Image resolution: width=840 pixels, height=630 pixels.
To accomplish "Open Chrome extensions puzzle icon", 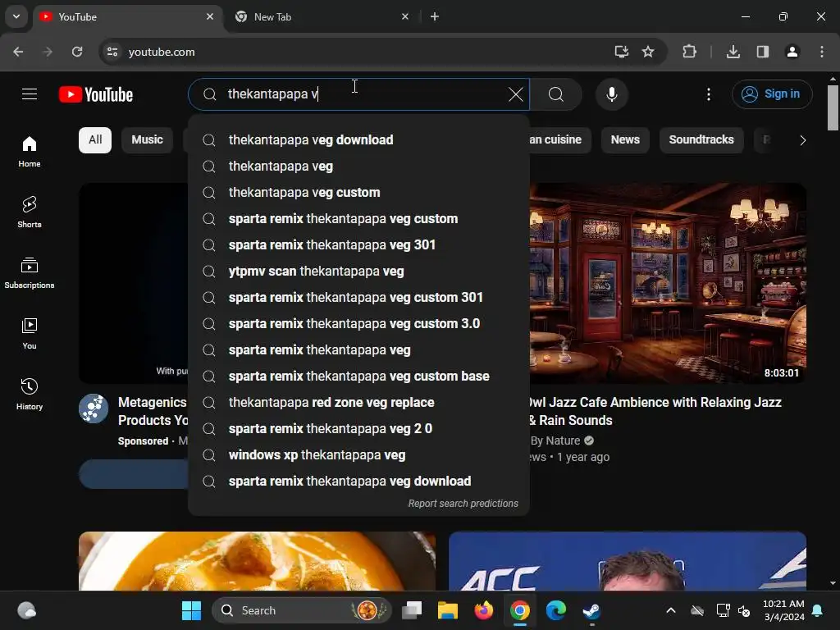I will (x=689, y=52).
